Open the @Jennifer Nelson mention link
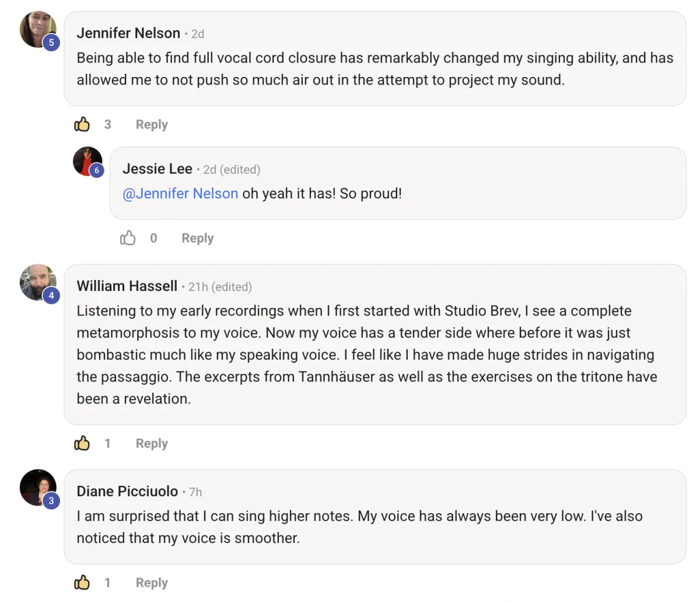700x603 pixels. click(180, 194)
